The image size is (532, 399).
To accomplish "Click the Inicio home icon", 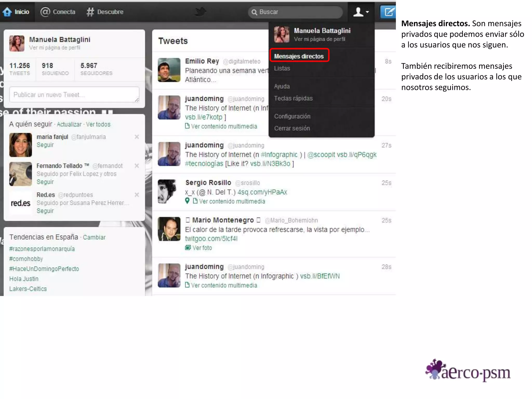I will point(7,12).
